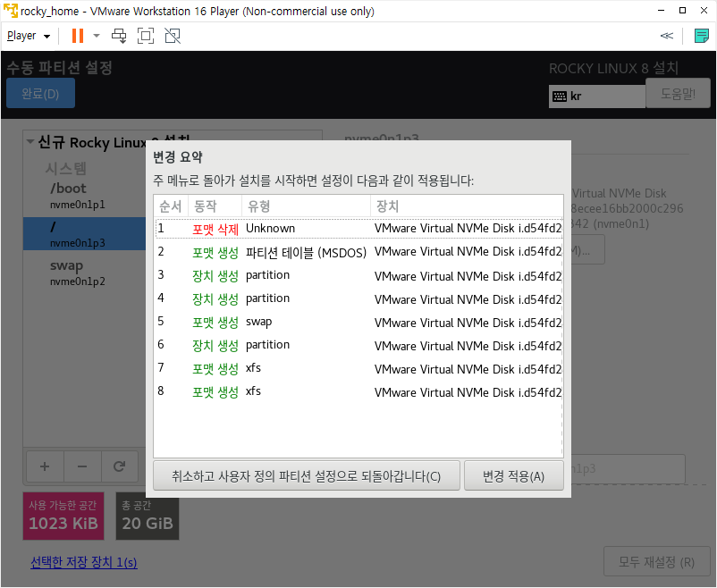Click 변경 적용(A) to accept changes
717x588 pixels.
pyautogui.click(x=513, y=476)
